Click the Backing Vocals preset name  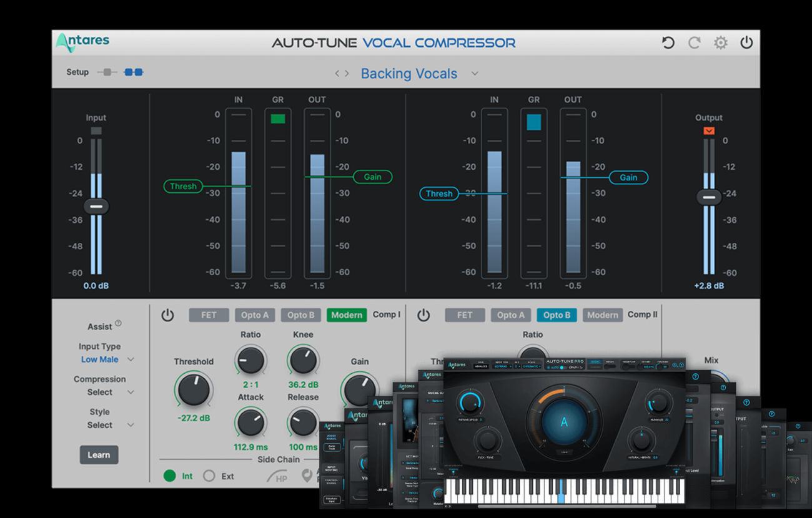coord(409,74)
